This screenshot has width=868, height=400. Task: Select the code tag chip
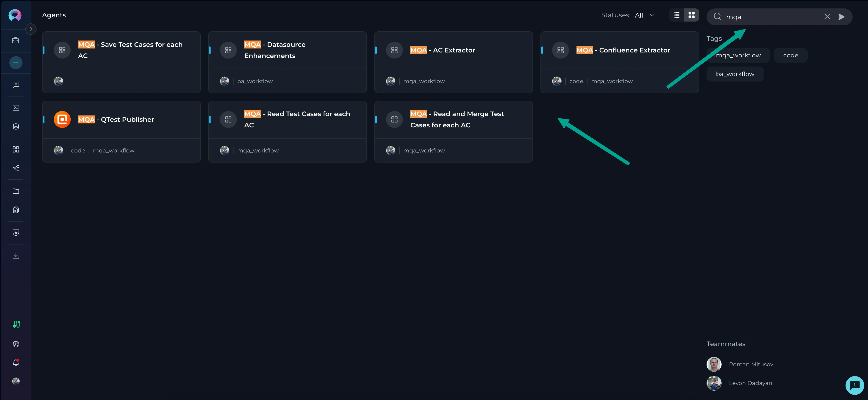coord(791,55)
